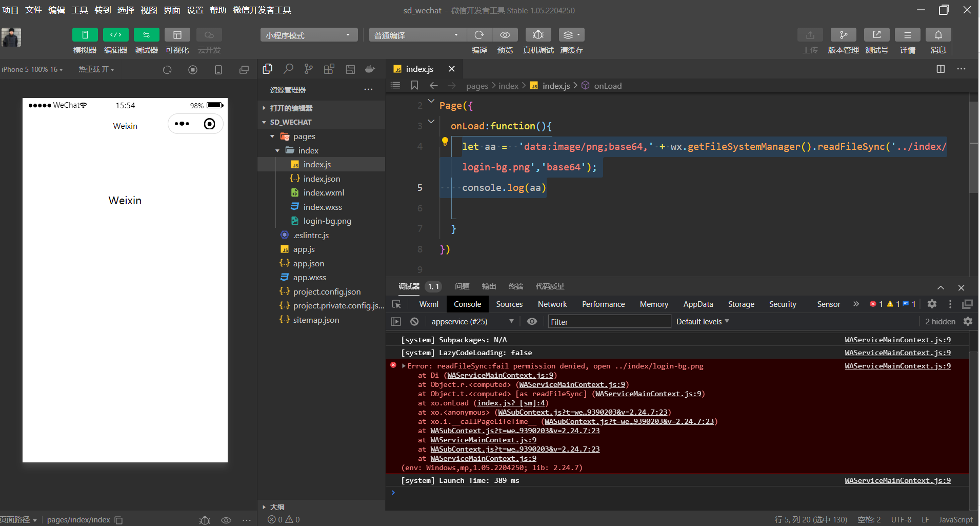Open login-bg.png in file tree

coord(327,221)
